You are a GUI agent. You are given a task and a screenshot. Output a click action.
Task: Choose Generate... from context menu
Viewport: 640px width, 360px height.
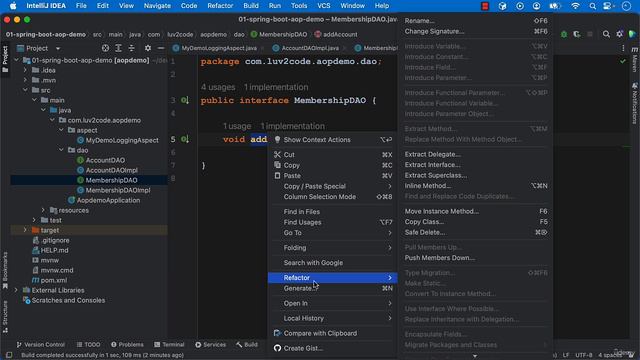[333, 288]
